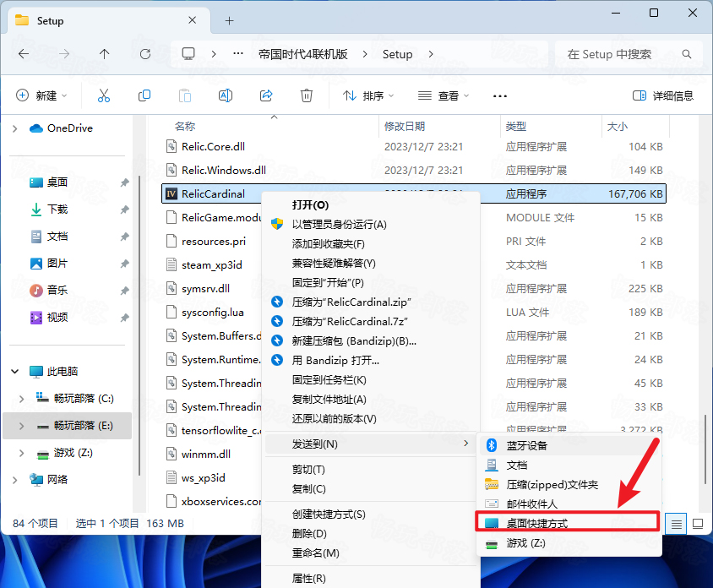The width and height of the screenshot is (713, 588).
Task: Click the PC monitor icon in address bar
Action: tap(188, 54)
